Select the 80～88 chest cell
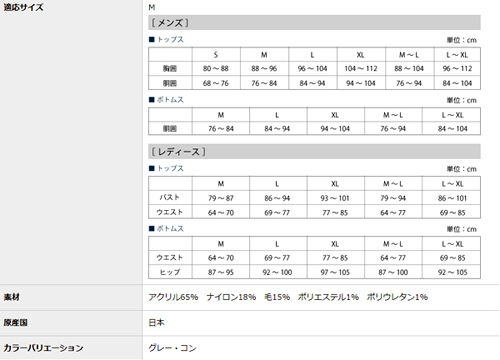 click(x=216, y=69)
